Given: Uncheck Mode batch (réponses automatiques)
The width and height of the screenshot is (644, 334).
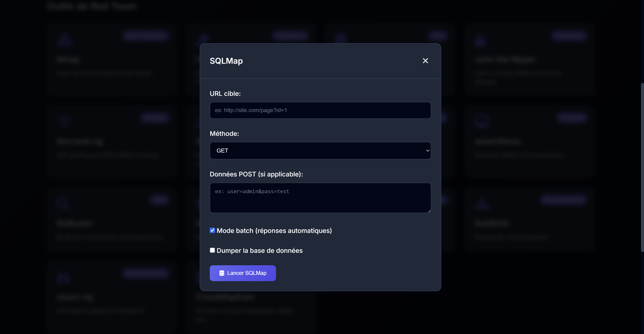Looking at the screenshot, I should (x=212, y=231).
